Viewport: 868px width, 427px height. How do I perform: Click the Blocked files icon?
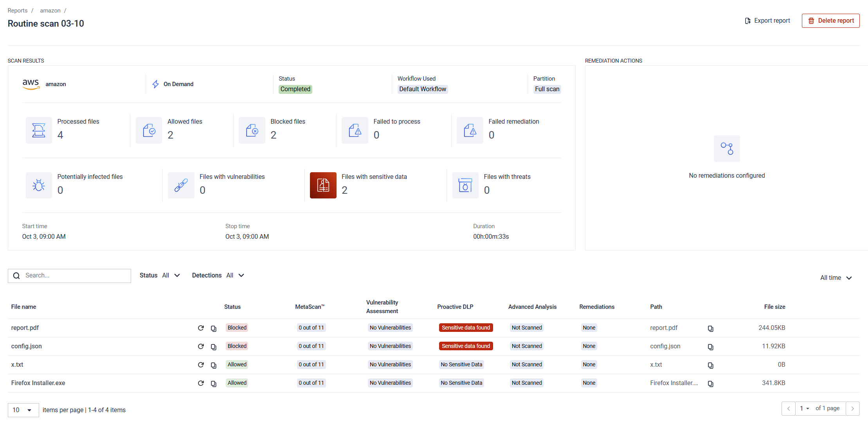coord(252,130)
